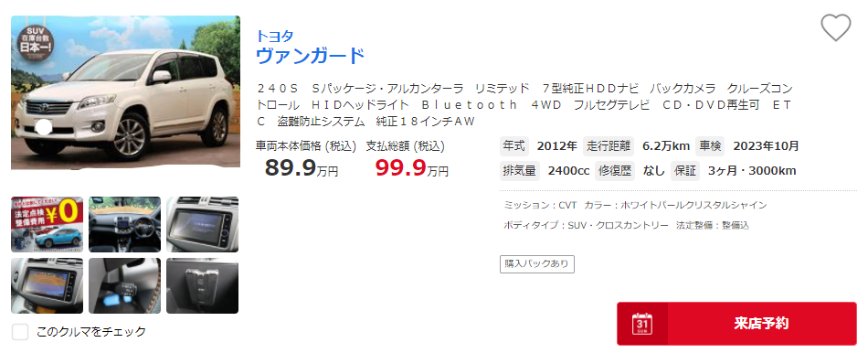Click the 購入パックあり tag

pos(537,263)
